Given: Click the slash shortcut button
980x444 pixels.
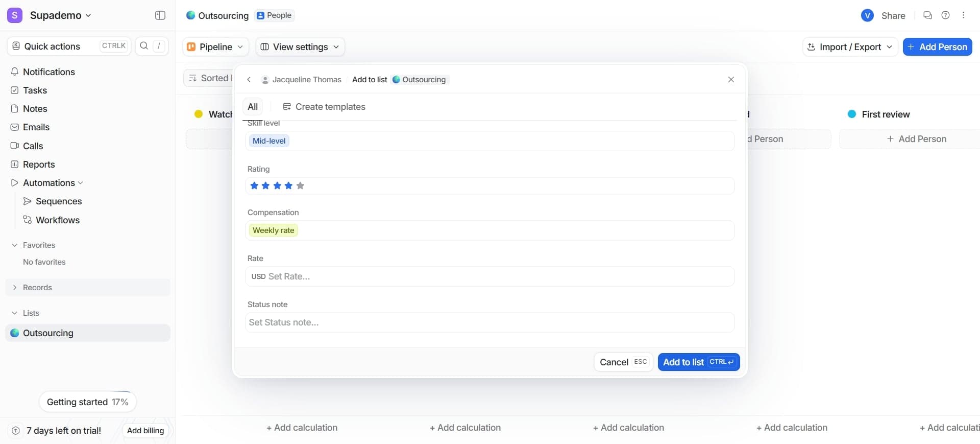Looking at the screenshot, I should pos(159,46).
